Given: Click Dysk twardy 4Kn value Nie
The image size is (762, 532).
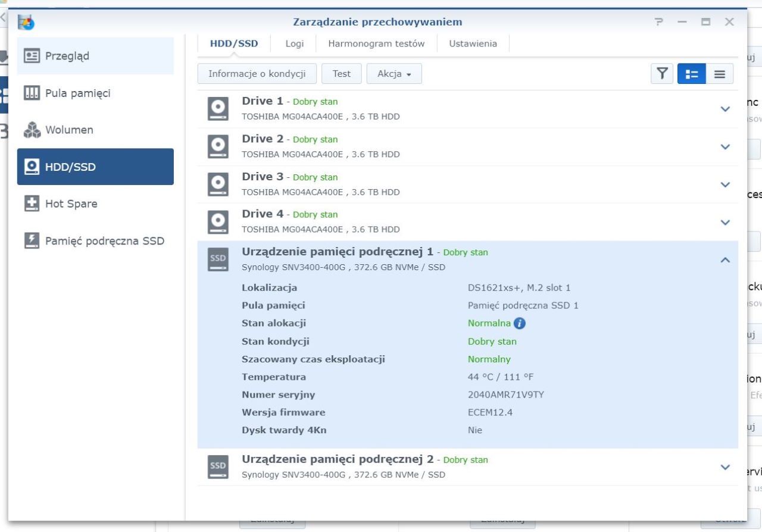Looking at the screenshot, I should (475, 430).
